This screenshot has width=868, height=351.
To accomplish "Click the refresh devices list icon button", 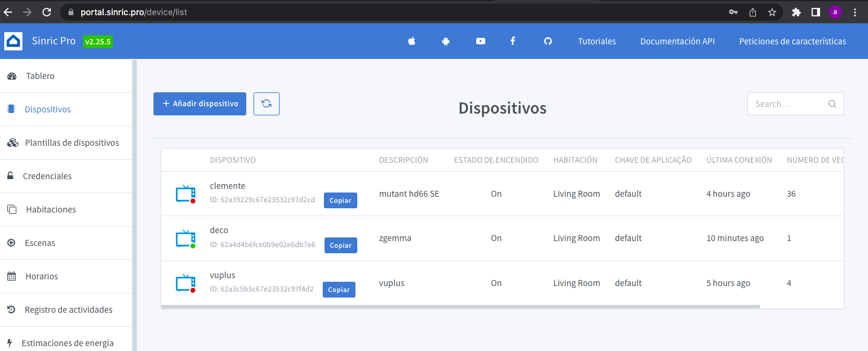I will pyautogui.click(x=266, y=104).
